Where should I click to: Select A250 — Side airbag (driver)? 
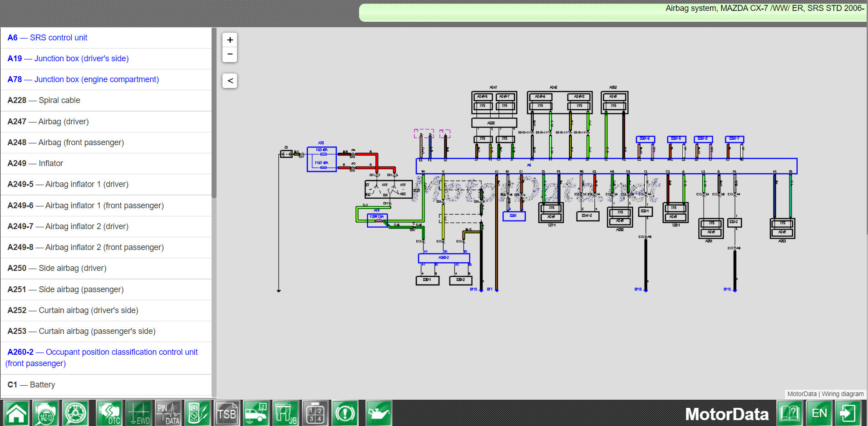point(106,268)
